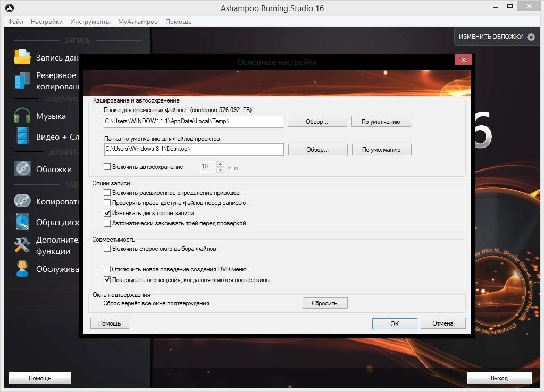
Task: Click the Advanced Functions tools icon
Action: click(x=22, y=245)
